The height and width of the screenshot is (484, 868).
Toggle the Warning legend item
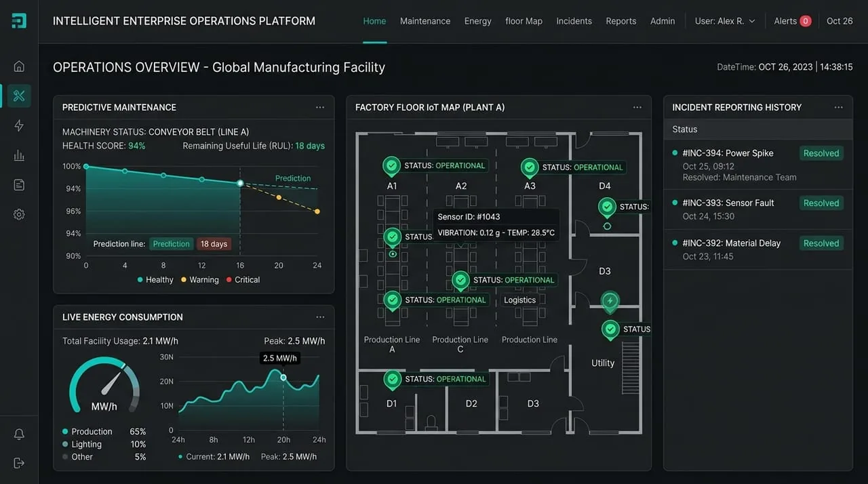pos(200,279)
